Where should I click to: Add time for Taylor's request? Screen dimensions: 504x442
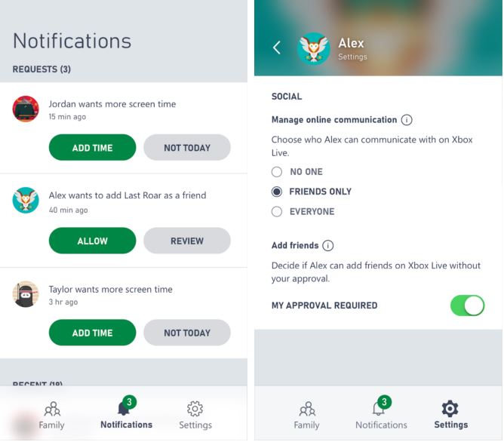coord(92,333)
